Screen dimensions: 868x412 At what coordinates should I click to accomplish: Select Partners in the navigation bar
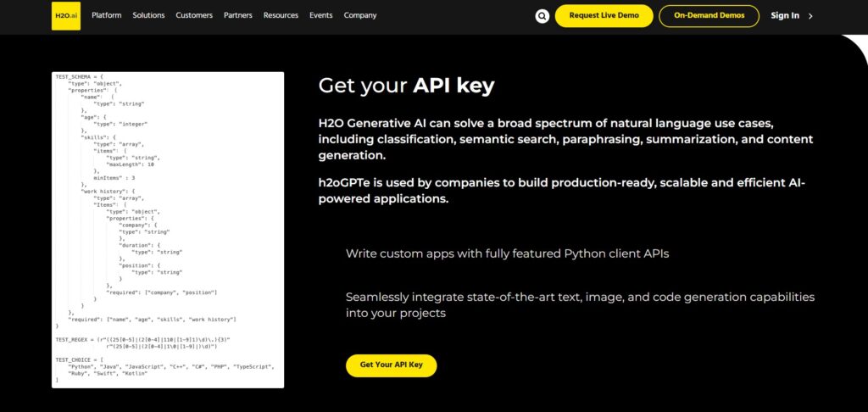click(x=238, y=15)
